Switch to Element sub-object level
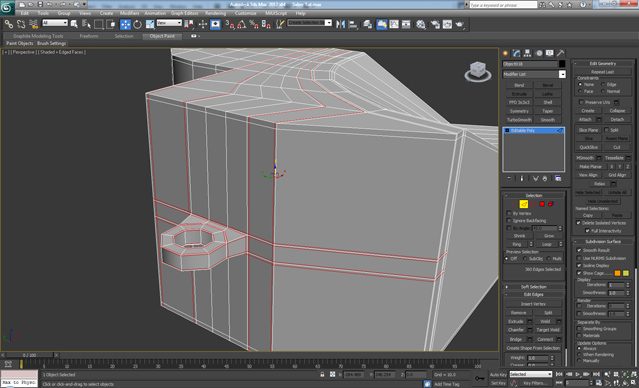 tap(551, 204)
